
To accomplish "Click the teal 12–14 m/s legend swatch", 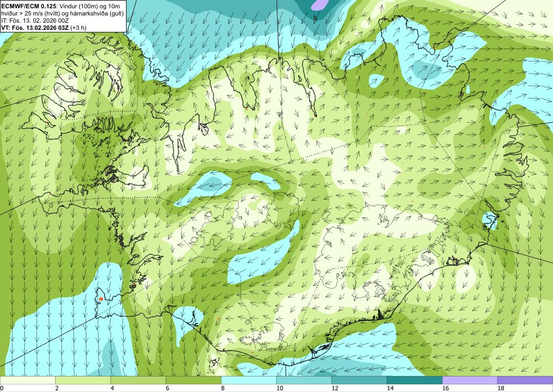I will click(359, 380).
